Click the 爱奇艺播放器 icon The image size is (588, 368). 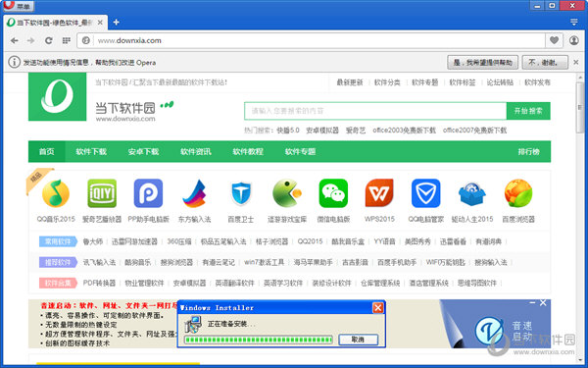coord(102,193)
